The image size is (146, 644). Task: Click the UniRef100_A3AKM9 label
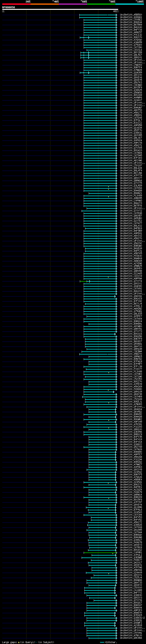[x=131, y=42]
